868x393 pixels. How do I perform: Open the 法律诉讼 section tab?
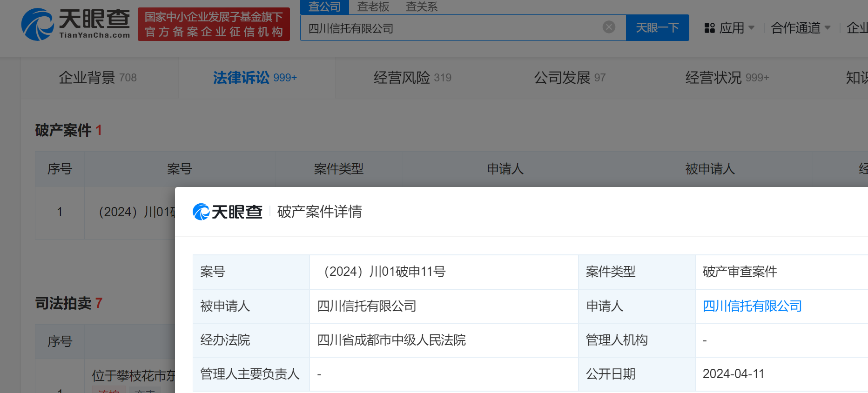(255, 78)
